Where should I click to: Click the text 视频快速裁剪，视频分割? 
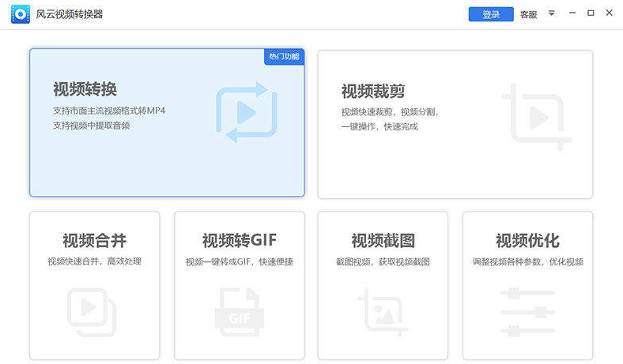coord(389,112)
